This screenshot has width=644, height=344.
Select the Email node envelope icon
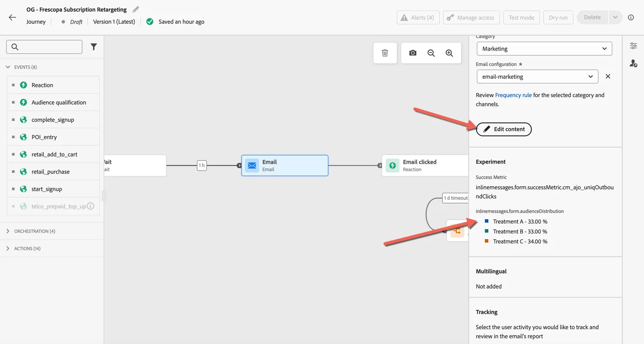(x=252, y=166)
